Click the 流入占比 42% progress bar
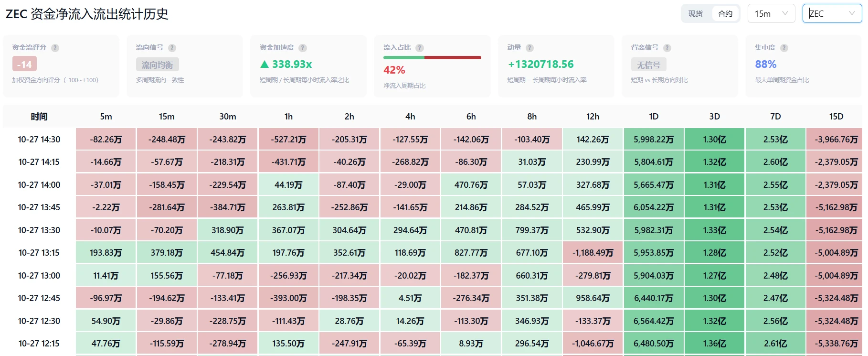The height and width of the screenshot is (356, 868). pyautogui.click(x=432, y=57)
